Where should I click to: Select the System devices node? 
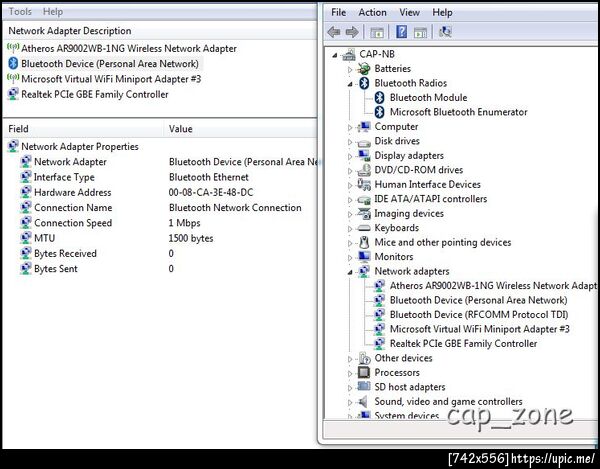coord(406,415)
